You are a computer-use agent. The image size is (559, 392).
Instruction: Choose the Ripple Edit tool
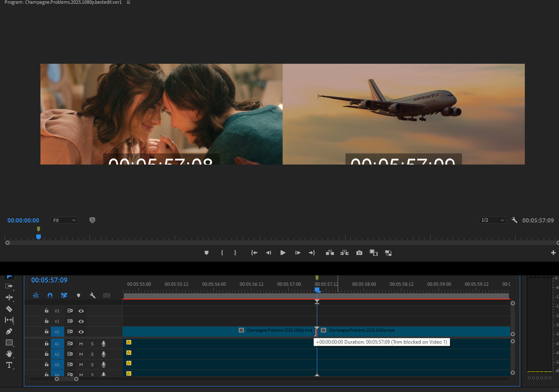[x=9, y=297]
